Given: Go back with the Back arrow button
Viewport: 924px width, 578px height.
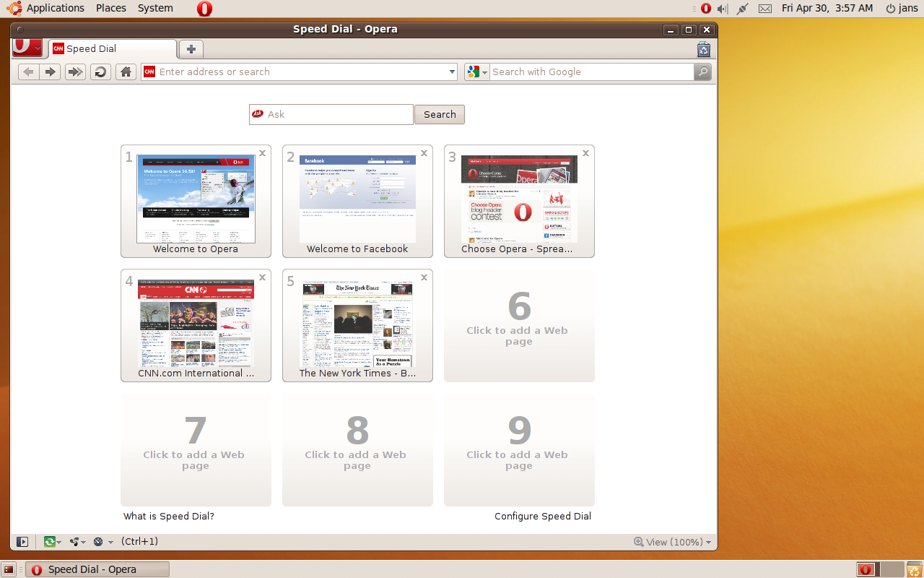Looking at the screenshot, I should [29, 72].
